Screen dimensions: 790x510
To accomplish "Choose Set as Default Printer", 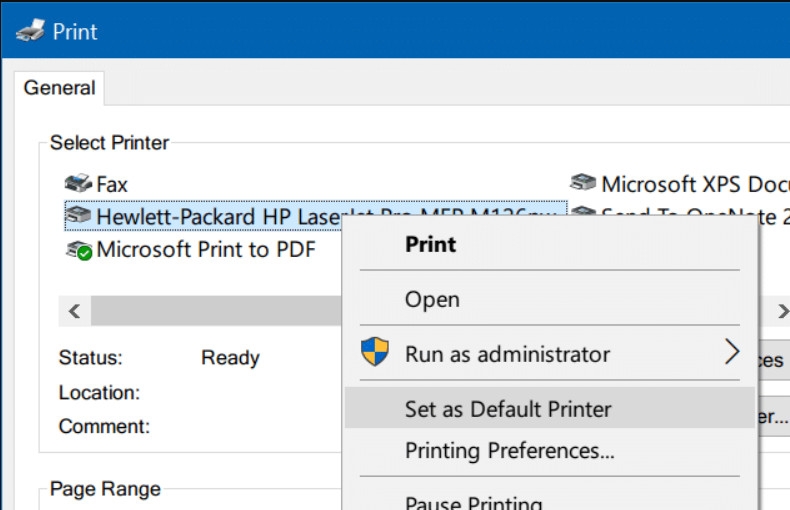I will 508,409.
